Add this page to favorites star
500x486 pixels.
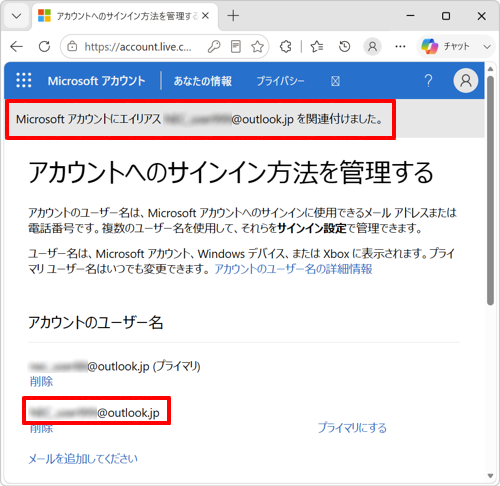pos(257,47)
